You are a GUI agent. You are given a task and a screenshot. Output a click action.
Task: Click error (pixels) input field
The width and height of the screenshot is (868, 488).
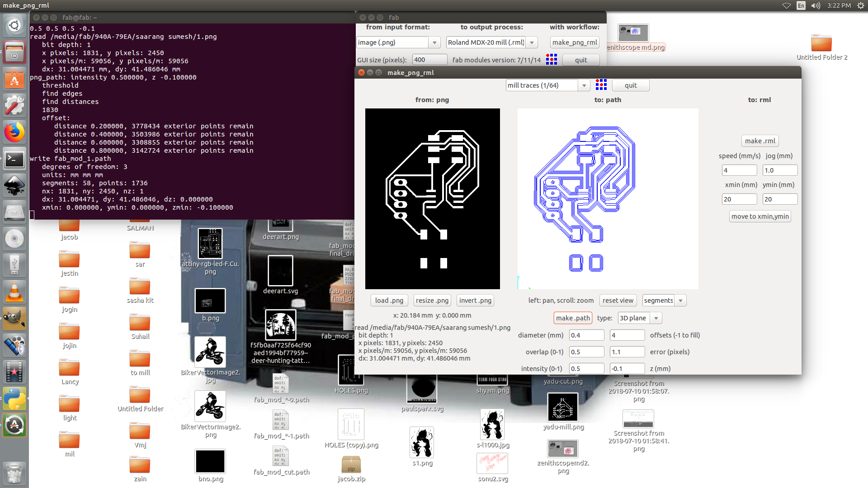click(x=627, y=352)
